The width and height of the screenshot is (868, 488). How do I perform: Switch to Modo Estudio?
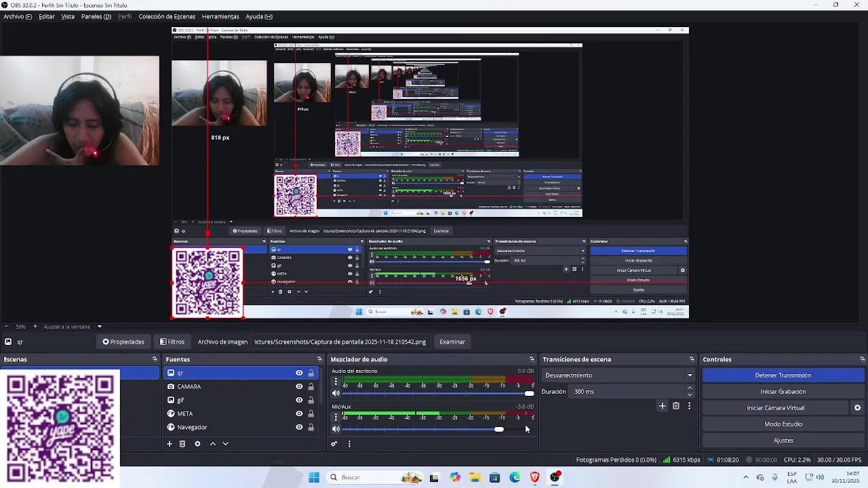point(783,424)
